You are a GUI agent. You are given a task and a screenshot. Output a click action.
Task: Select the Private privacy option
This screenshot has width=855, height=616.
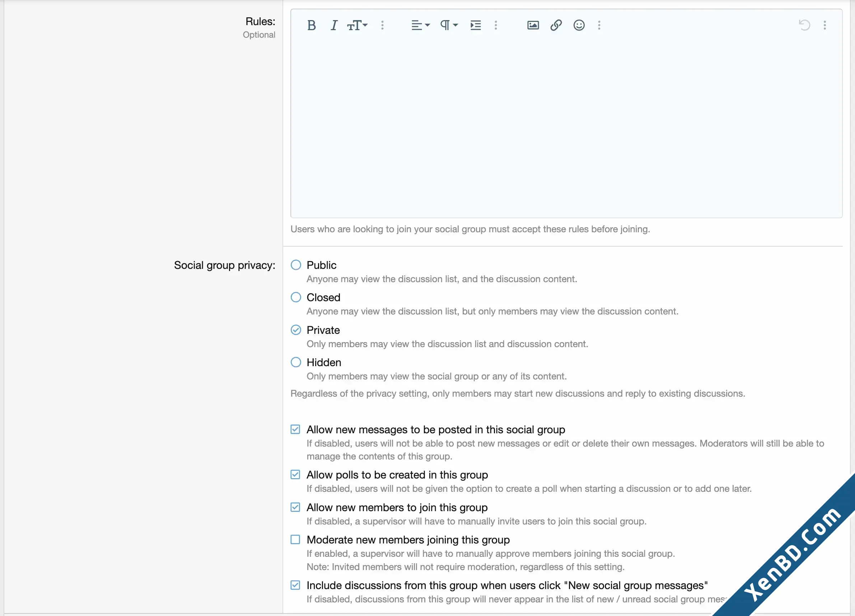point(296,330)
